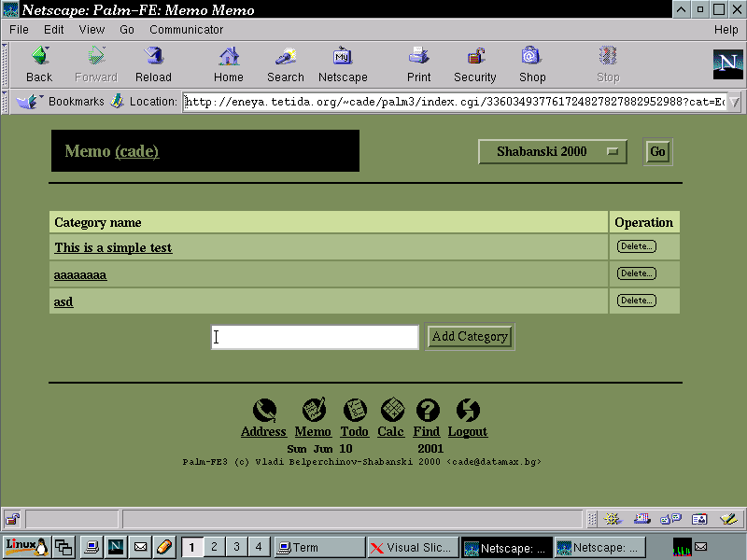
Task: Open the Communicator menu
Action: coord(186,30)
